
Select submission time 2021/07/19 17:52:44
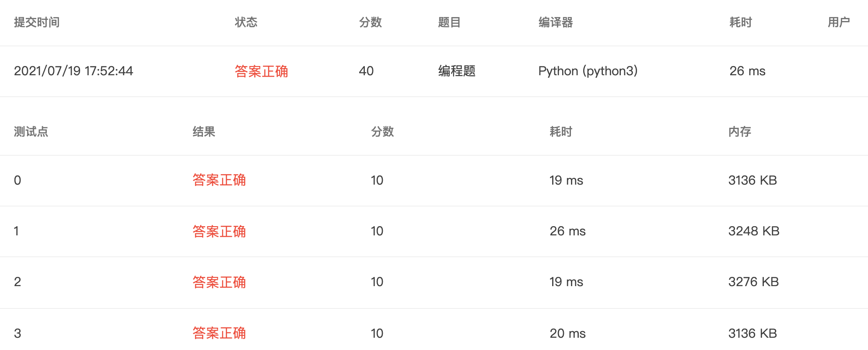coord(73,71)
